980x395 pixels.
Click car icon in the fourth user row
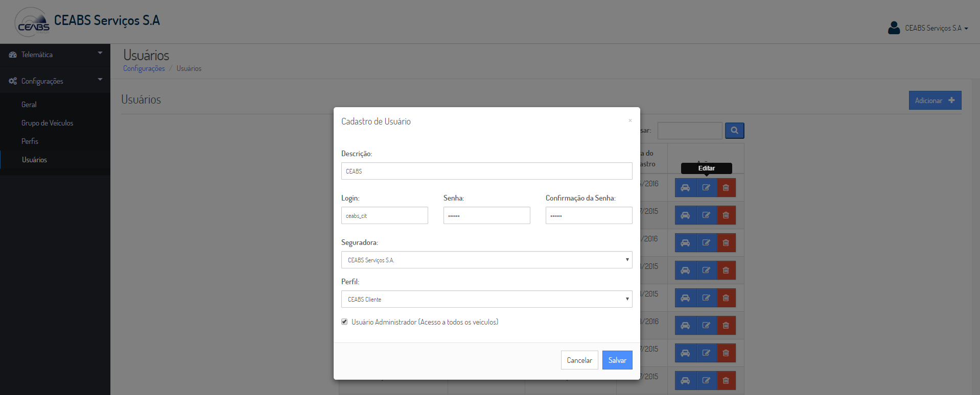tap(686, 270)
